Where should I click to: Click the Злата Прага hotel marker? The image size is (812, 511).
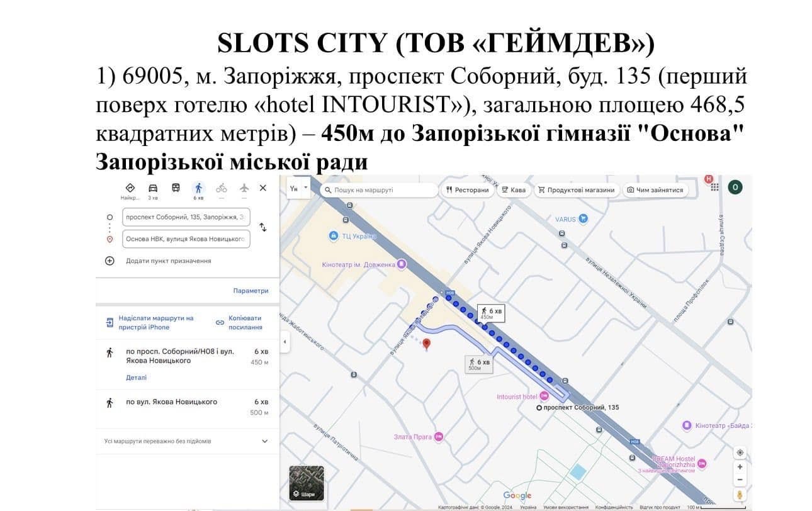[x=439, y=437]
